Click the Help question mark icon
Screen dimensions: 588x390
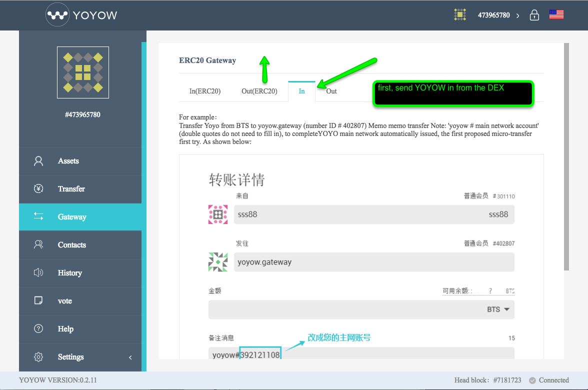click(x=38, y=328)
